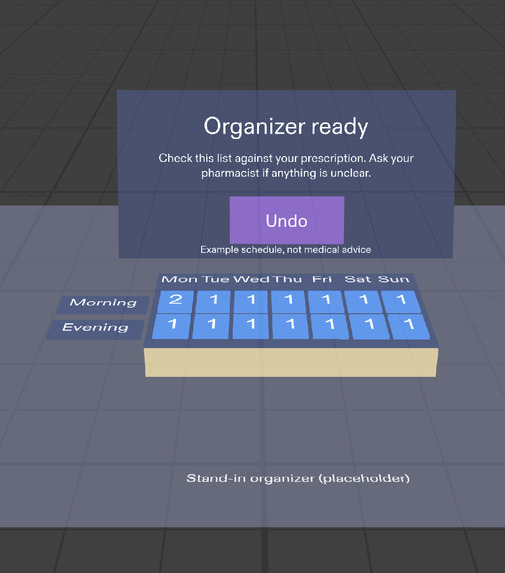The height and width of the screenshot is (573, 505).
Task: Click the Fri column header
Action: click(x=322, y=280)
